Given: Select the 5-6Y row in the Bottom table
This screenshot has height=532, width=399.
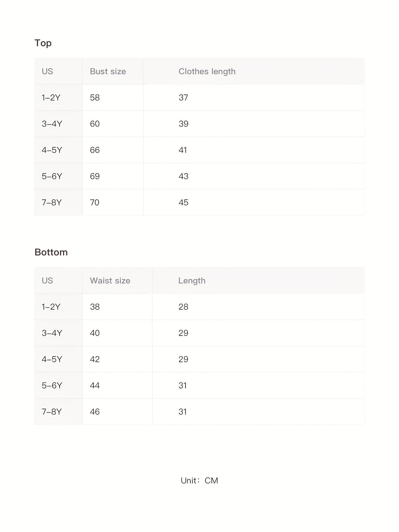Looking at the screenshot, I should click(x=52, y=385).
